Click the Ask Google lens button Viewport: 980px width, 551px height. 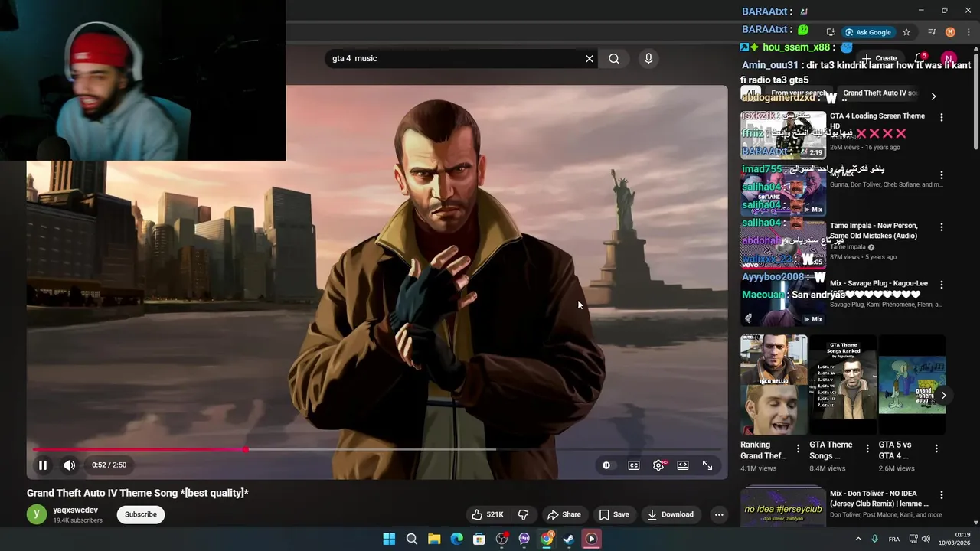[868, 32]
